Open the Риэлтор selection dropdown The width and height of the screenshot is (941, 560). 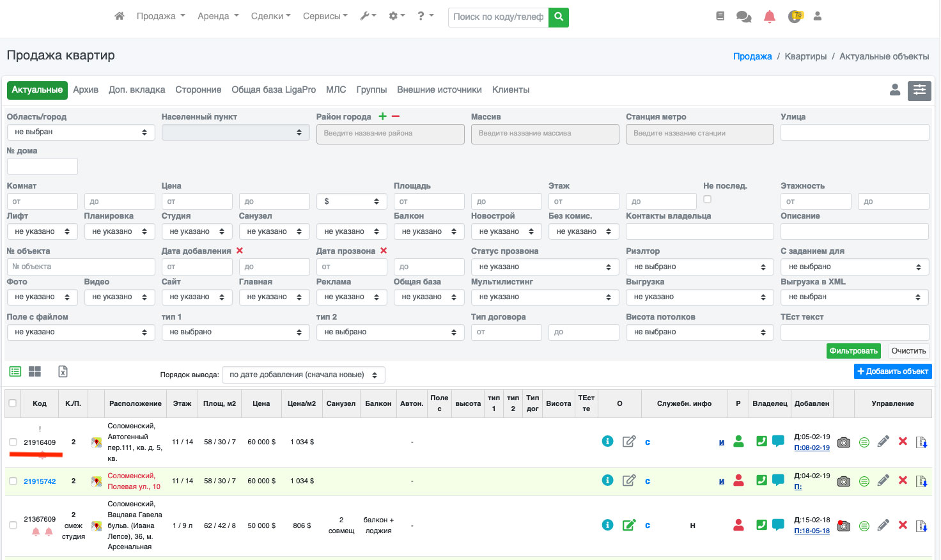tap(699, 267)
